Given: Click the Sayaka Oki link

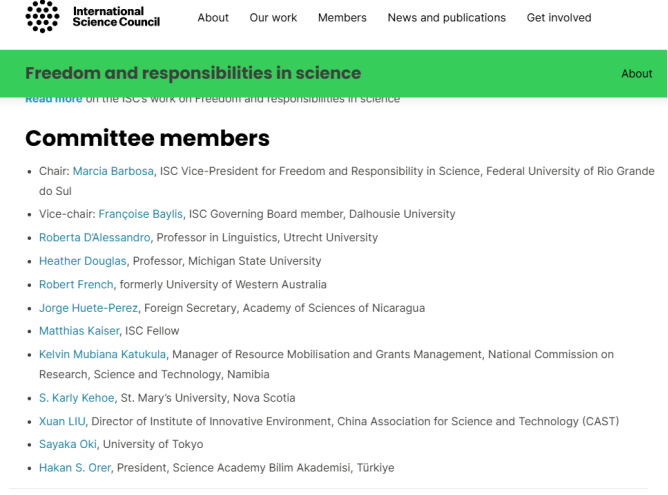Looking at the screenshot, I should 68,444.
